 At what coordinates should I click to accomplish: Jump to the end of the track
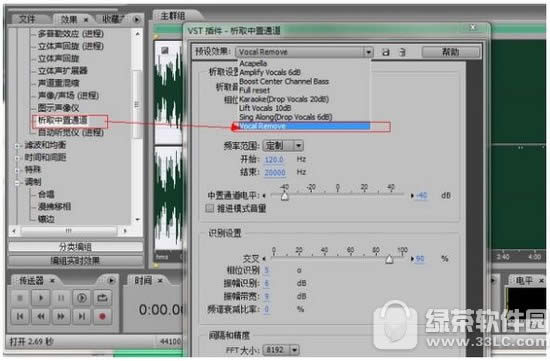point(82,316)
